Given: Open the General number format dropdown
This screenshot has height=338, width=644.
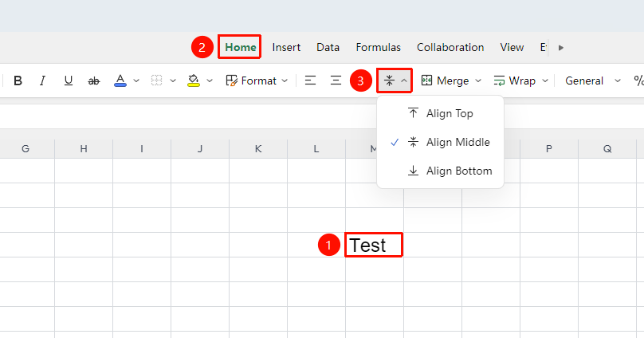Looking at the screenshot, I should pos(593,81).
